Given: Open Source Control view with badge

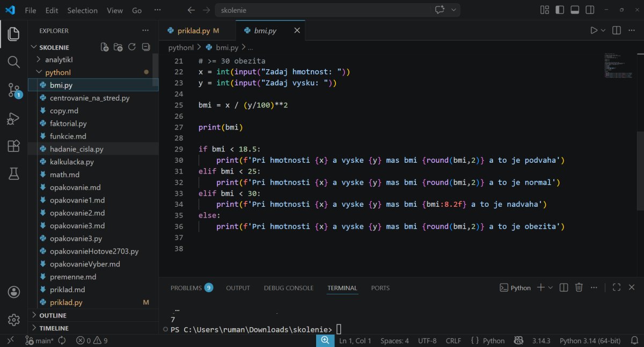Looking at the screenshot, I should [14, 90].
